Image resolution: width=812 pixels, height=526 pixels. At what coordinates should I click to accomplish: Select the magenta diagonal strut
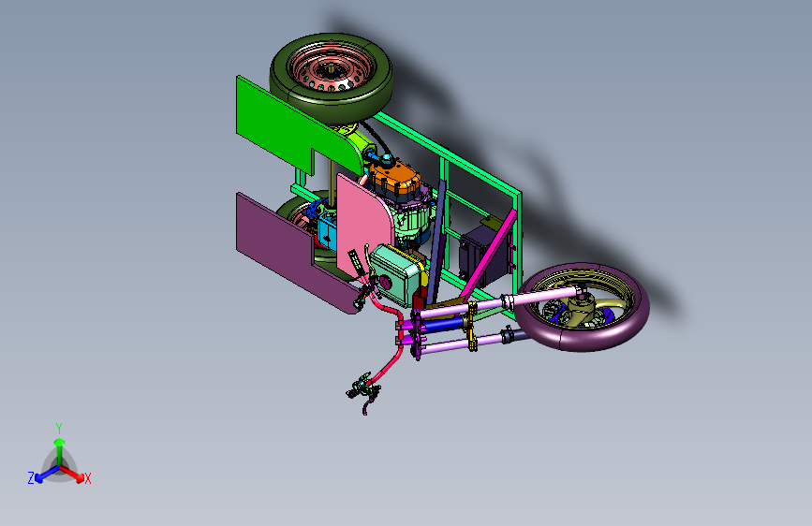tap(490, 254)
